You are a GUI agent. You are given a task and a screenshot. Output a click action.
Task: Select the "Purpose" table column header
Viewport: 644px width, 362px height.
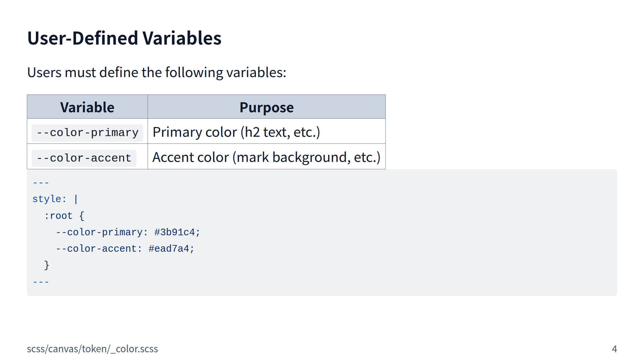click(266, 107)
